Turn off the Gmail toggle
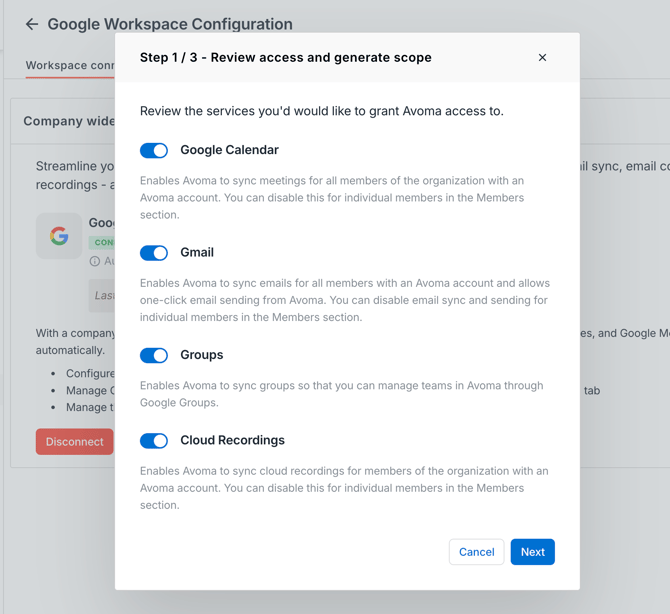 [154, 253]
